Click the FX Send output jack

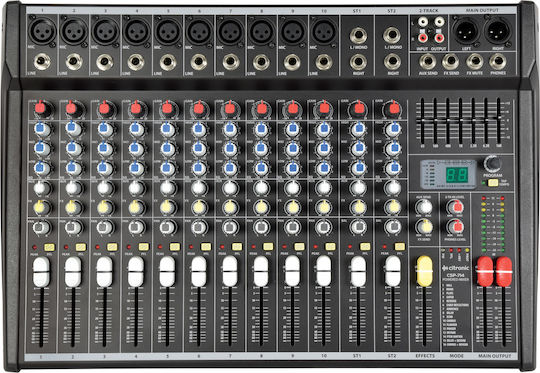(x=450, y=62)
